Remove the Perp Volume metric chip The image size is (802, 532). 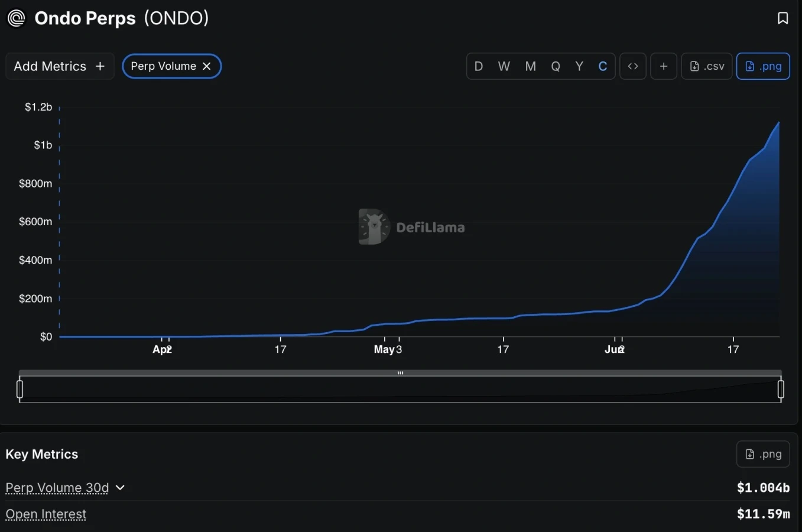point(207,66)
